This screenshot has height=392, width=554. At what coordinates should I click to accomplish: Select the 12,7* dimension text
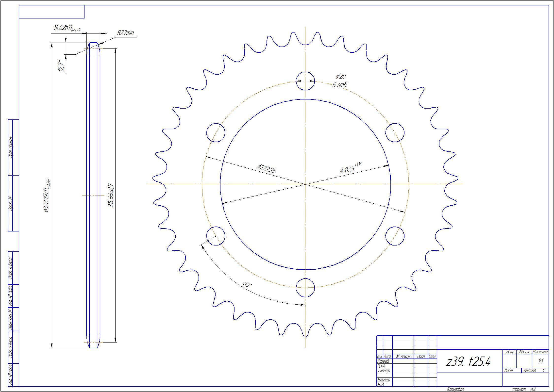(61, 65)
